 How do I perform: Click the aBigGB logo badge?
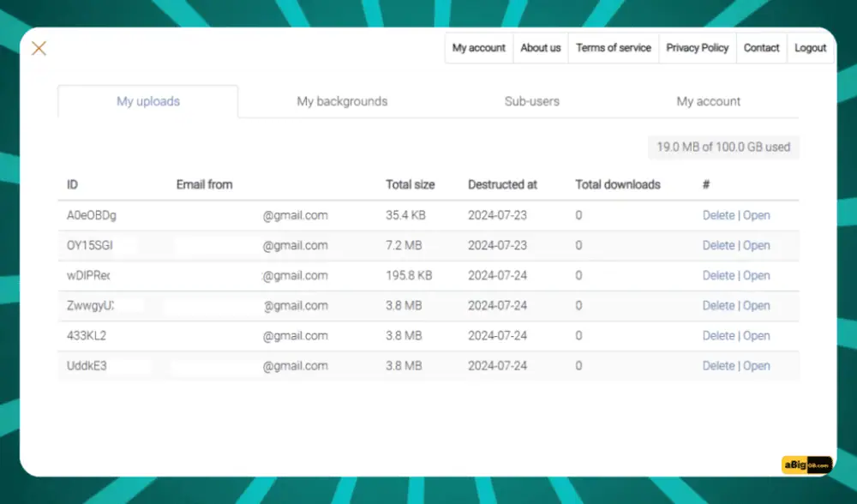[806, 465]
